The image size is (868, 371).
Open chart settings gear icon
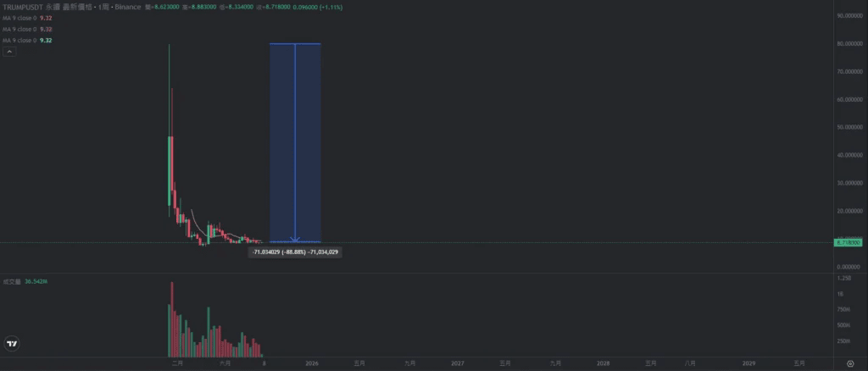click(x=850, y=363)
